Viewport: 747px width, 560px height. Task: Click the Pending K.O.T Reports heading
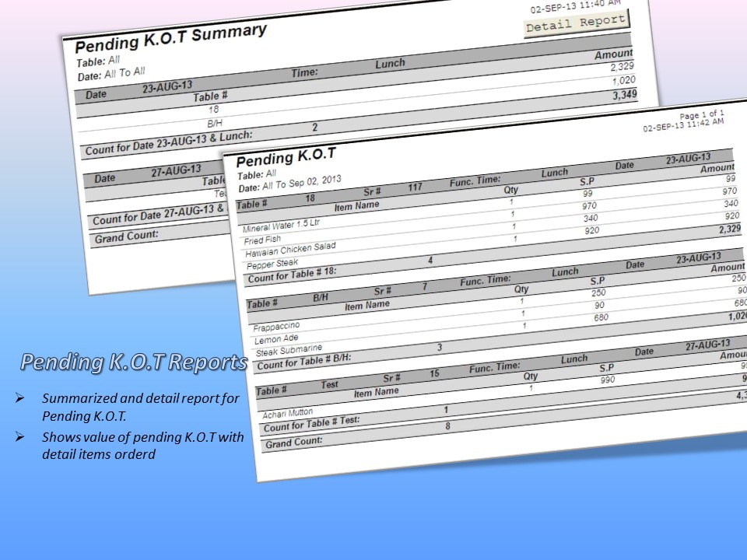click(x=134, y=362)
